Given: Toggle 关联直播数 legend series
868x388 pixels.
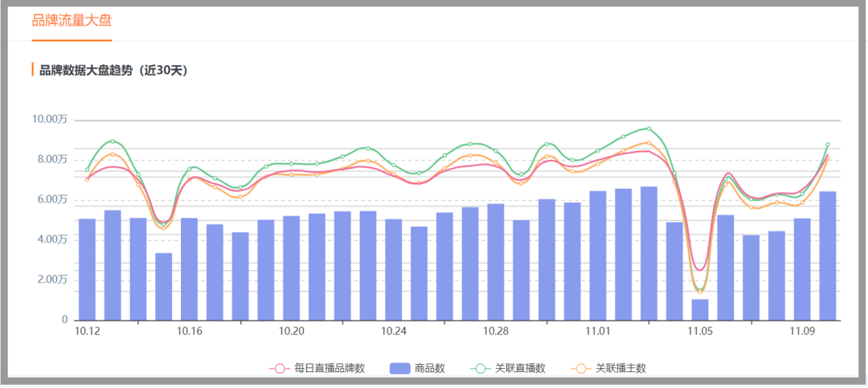Looking at the screenshot, I should tap(508, 368).
